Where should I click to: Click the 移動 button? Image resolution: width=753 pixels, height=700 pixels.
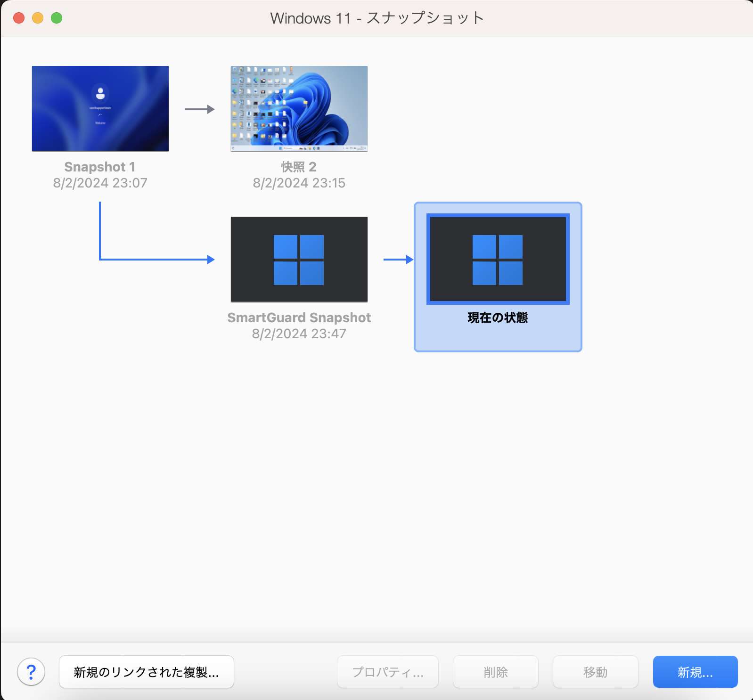(595, 672)
